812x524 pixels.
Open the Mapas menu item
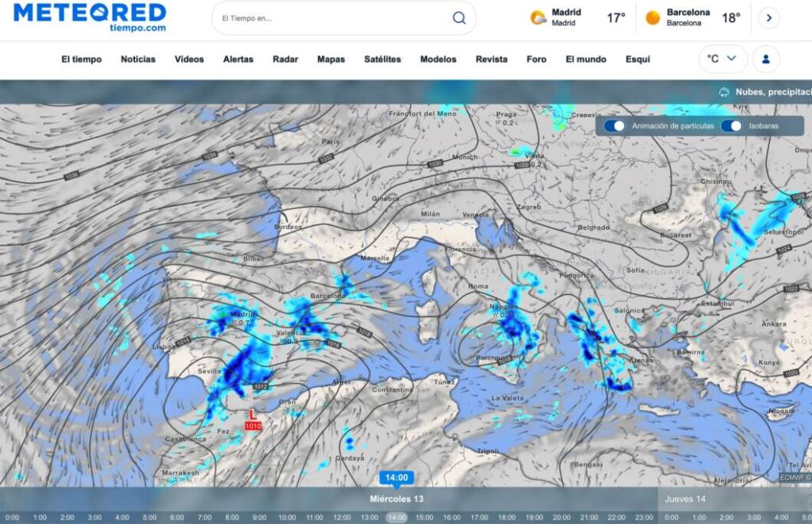coord(331,59)
